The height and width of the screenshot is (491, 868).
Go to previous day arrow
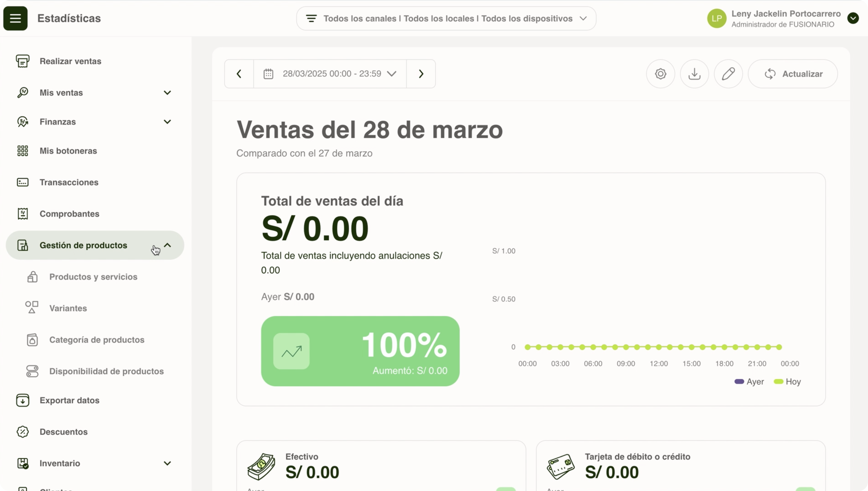[x=239, y=74]
